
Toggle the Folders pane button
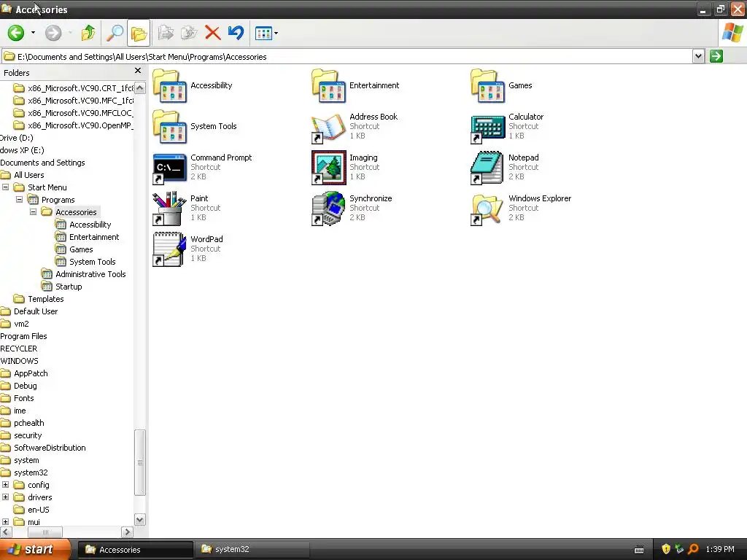tap(139, 33)
